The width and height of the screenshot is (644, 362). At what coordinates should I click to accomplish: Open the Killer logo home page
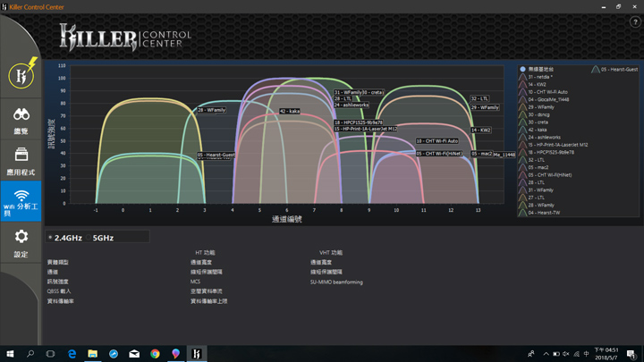point(21,75)
